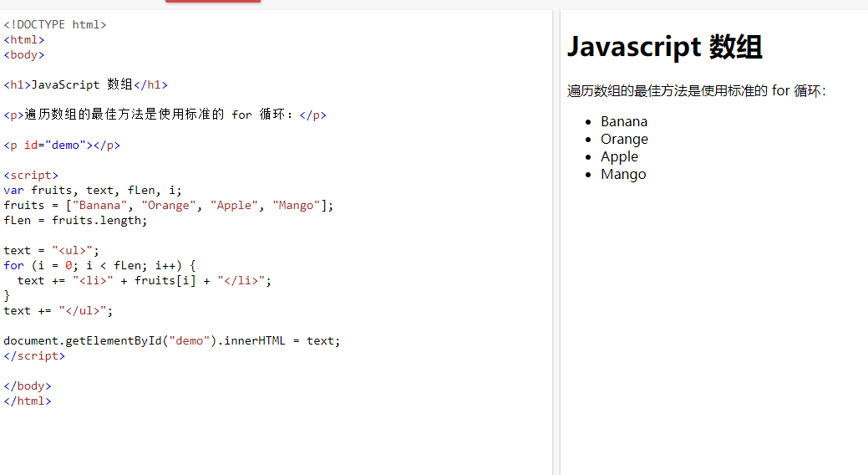Click the 'var fruits, text, fLen, i;' line
Viewport: 868px width, 475px height.
click(x=93, y=190)
